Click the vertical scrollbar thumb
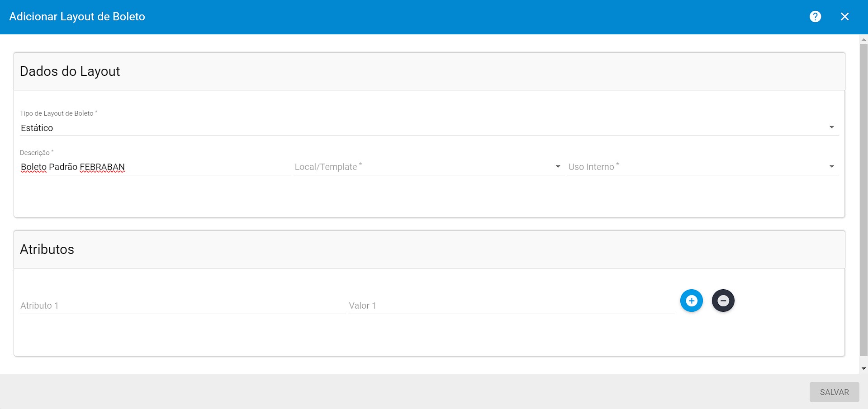Image resolution: width=868 pixels, height=409 pixels. [863, 200]
